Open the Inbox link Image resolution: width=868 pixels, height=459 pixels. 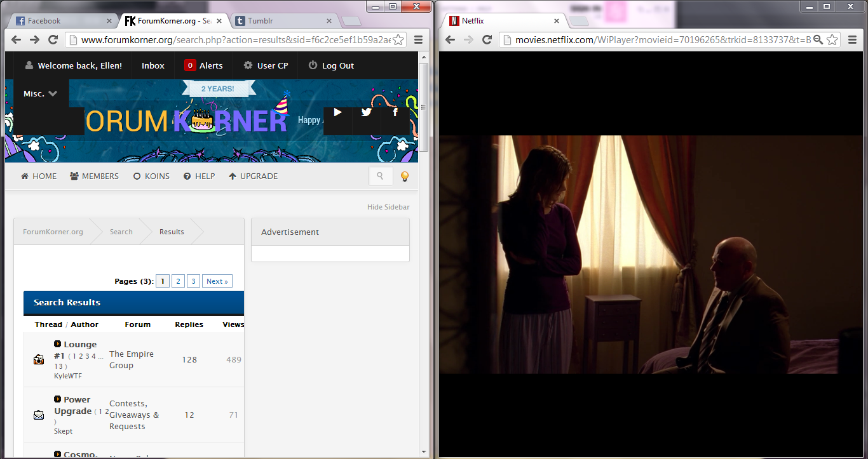[153, 65]
